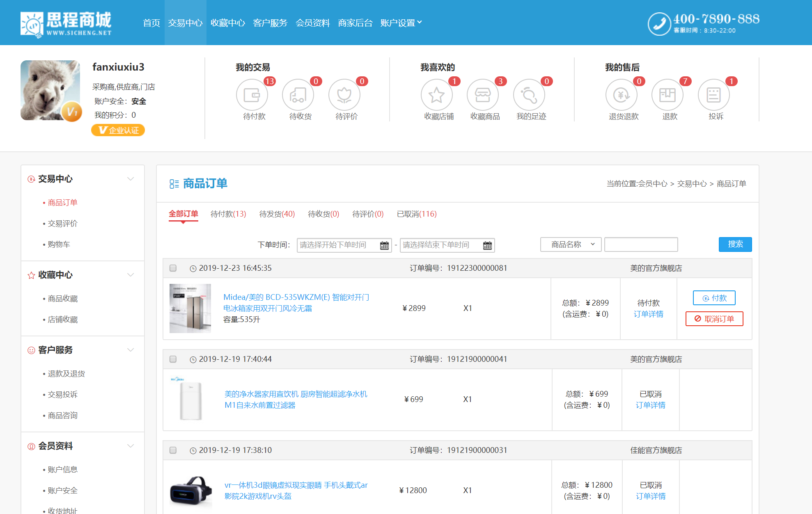Open the VR headset product thumbnail
The height and width of the screenshot is (514, 812).
190,491
